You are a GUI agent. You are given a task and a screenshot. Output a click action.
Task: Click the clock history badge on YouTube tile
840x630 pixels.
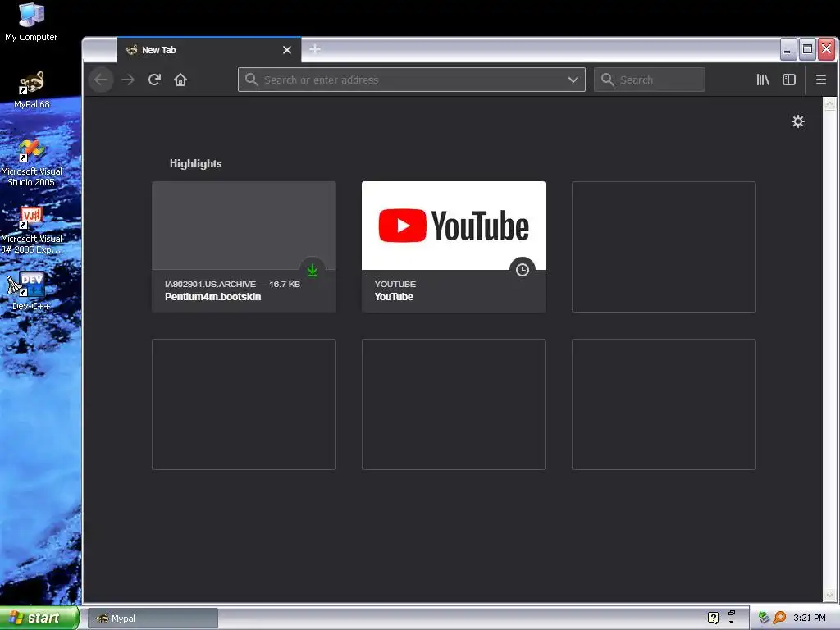(523, 270)
